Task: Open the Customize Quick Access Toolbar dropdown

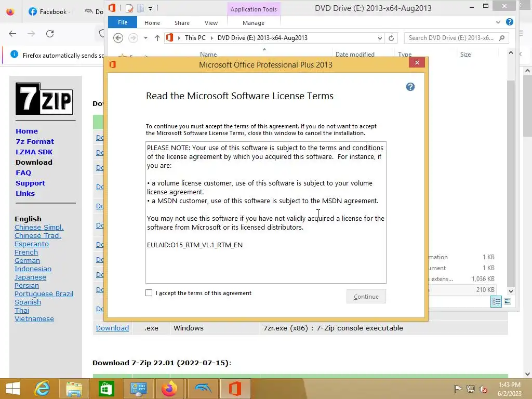Action: pyautogui.click(x=150, y=8)
